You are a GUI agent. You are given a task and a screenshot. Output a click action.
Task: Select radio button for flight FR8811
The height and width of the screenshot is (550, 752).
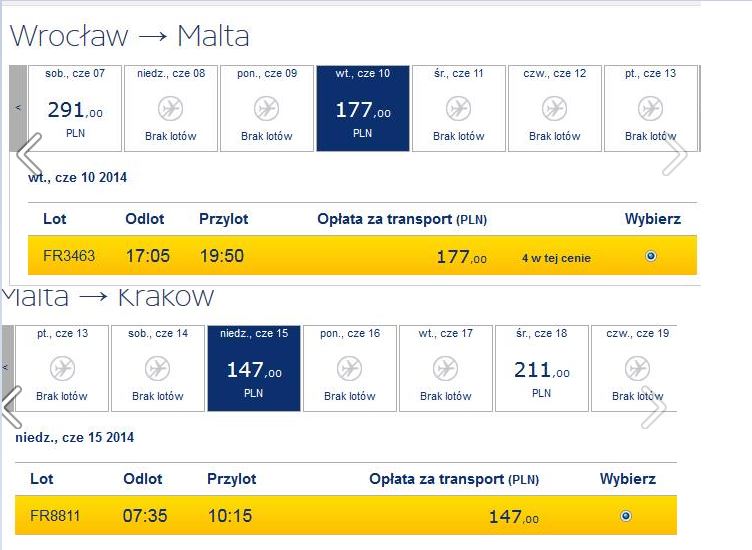coord(625,516)
